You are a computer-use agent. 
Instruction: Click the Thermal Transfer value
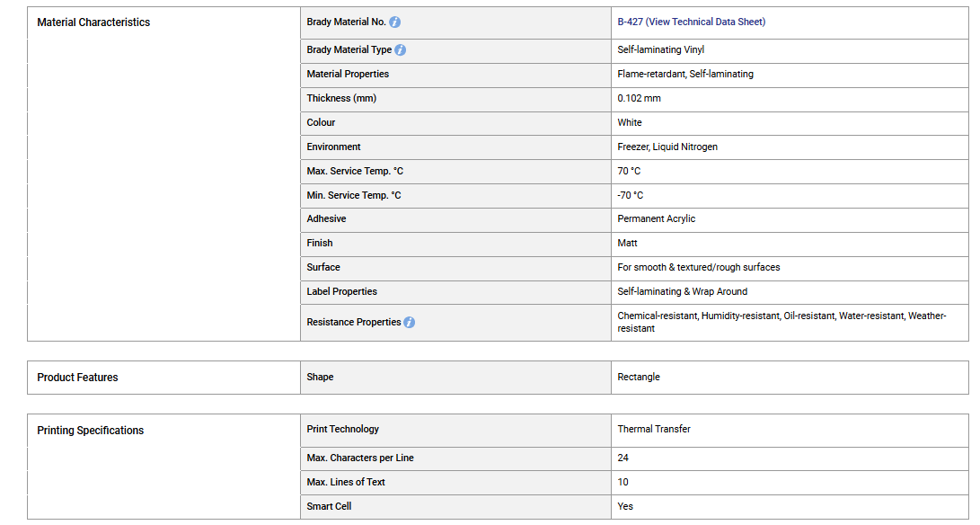(654, 430)
